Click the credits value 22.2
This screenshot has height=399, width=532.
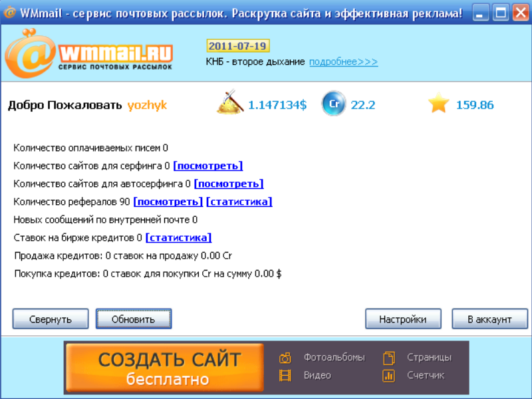point(362,105)
